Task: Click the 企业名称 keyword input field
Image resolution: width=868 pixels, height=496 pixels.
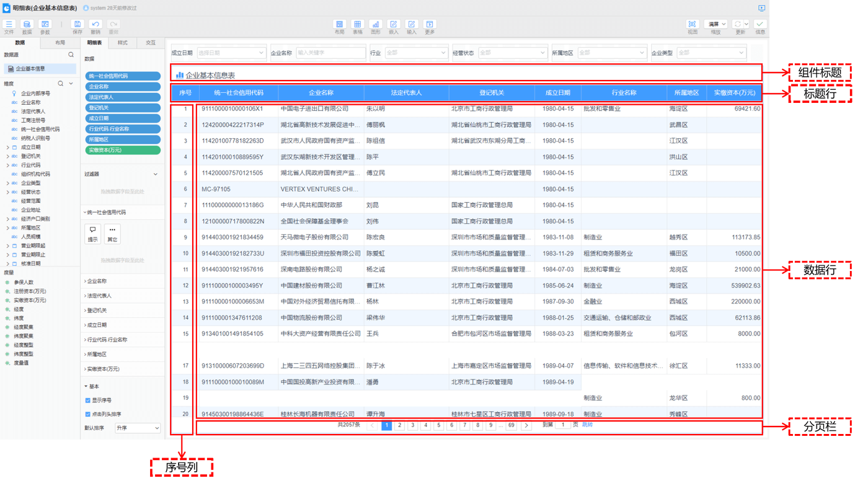Action: click(x=330, y=53)
